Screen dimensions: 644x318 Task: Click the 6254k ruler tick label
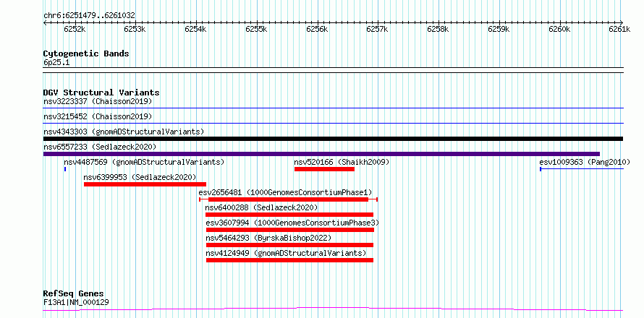click(x=196, y=29)
